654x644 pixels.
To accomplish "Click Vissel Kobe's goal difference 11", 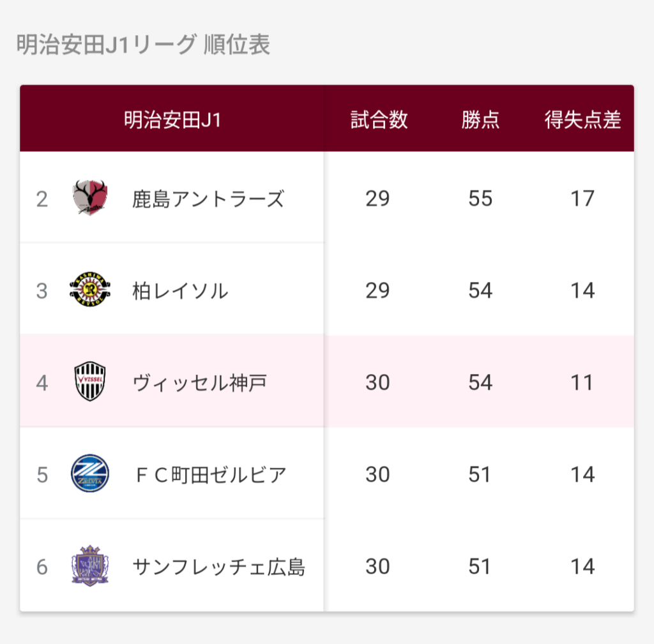I will [x=582, y=382].
